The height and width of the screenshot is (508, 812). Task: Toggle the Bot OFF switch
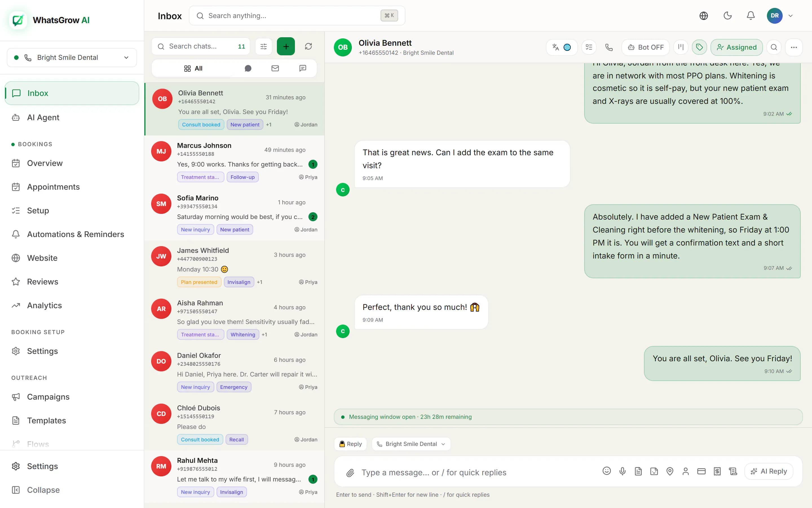click(646, 47)
